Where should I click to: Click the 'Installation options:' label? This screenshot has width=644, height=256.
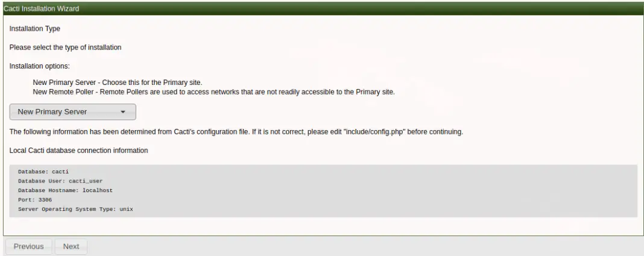39,66
